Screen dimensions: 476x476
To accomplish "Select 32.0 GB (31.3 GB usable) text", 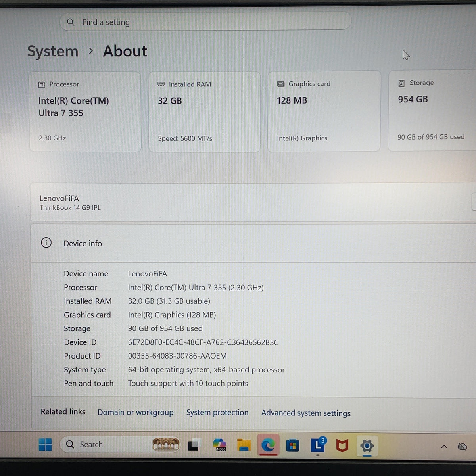I will click(169, 301).
